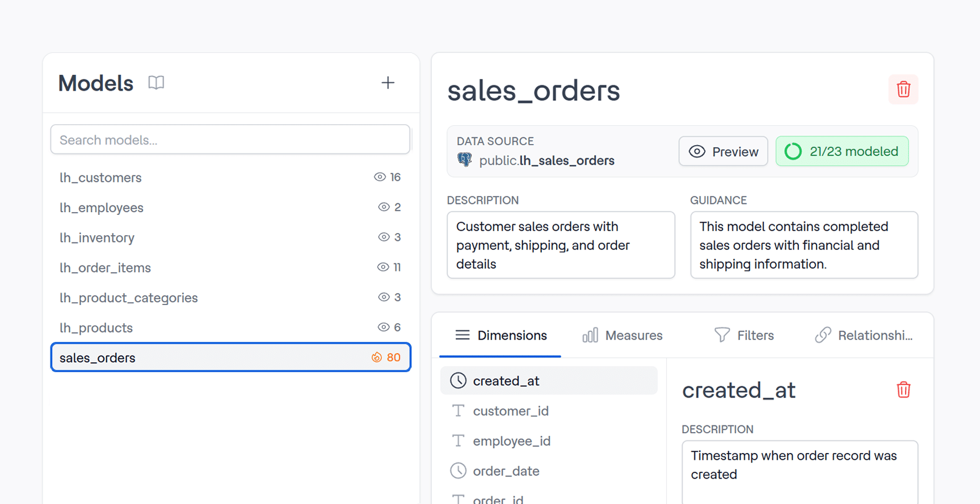Open the Models documentation book icon
Image resolution: width=980 pixels, height=504 pixels.
(x=156, y=83)
